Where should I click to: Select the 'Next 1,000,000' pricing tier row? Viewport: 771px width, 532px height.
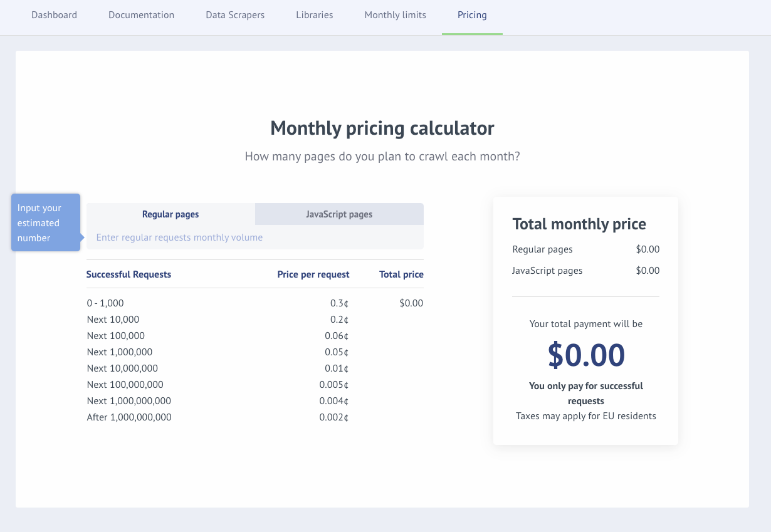tap(119, 352)
